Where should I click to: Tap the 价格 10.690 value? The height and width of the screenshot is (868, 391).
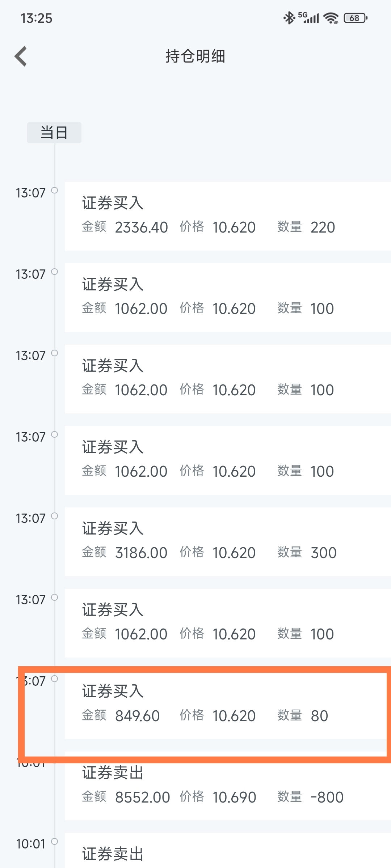[x=234, y=797]
